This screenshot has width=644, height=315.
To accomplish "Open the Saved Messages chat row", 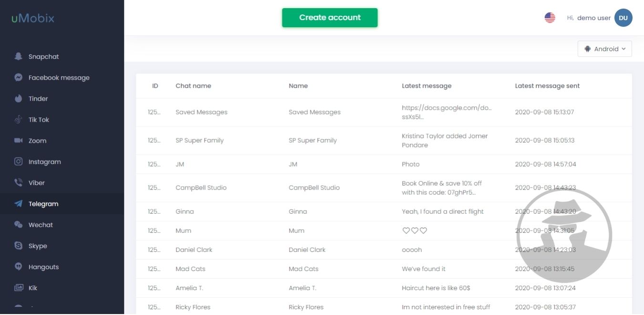I will point(201,112).
